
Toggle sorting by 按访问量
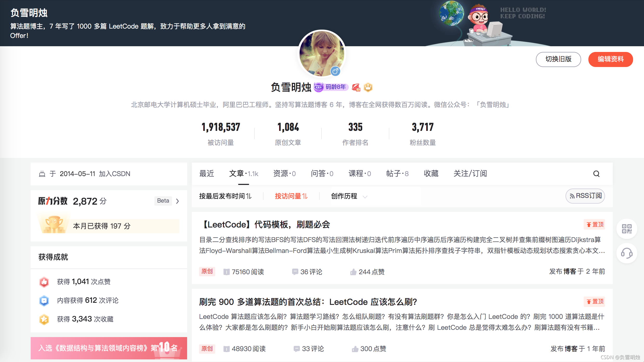click(291, 196)
